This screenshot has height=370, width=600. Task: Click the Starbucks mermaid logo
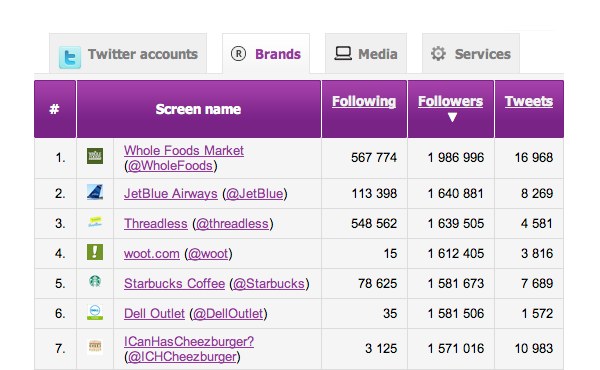[x=95, y=281]
